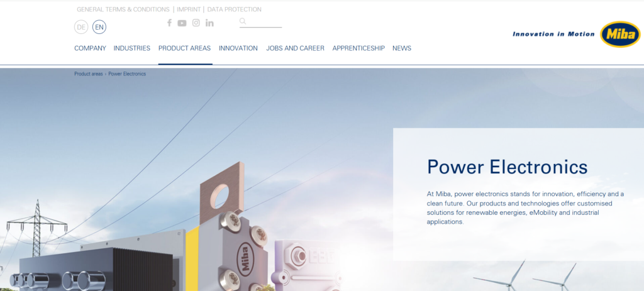The image size is (644, 291).
Task: Switch language to German (DE)
Action: coord(81,27)
